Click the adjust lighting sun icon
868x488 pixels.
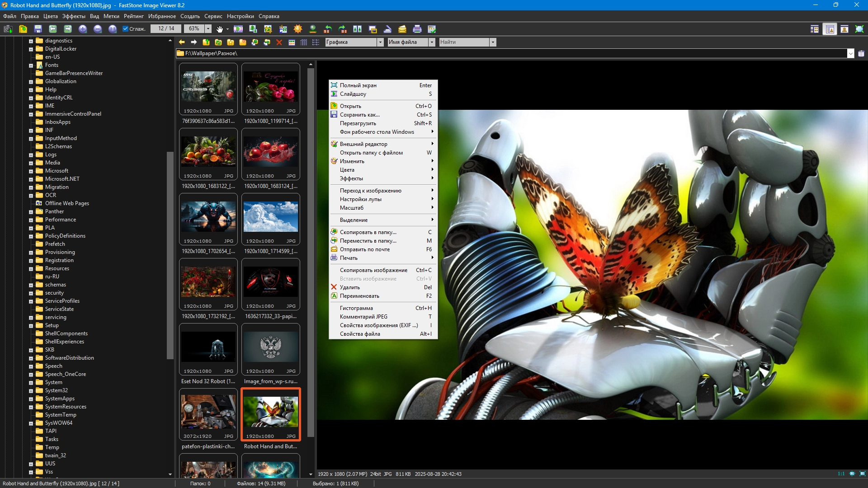pyautogui.click(x=297, y=29)
